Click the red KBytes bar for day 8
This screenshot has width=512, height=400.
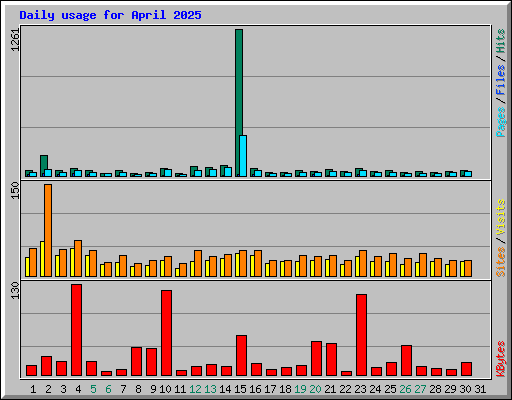[x=136, y=362]
